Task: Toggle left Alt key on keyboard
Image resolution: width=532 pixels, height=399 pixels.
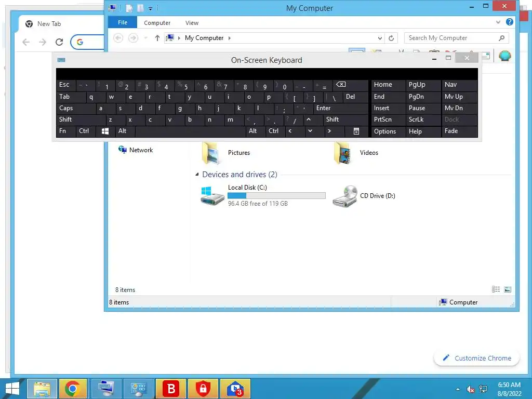Action: point(125,131)
